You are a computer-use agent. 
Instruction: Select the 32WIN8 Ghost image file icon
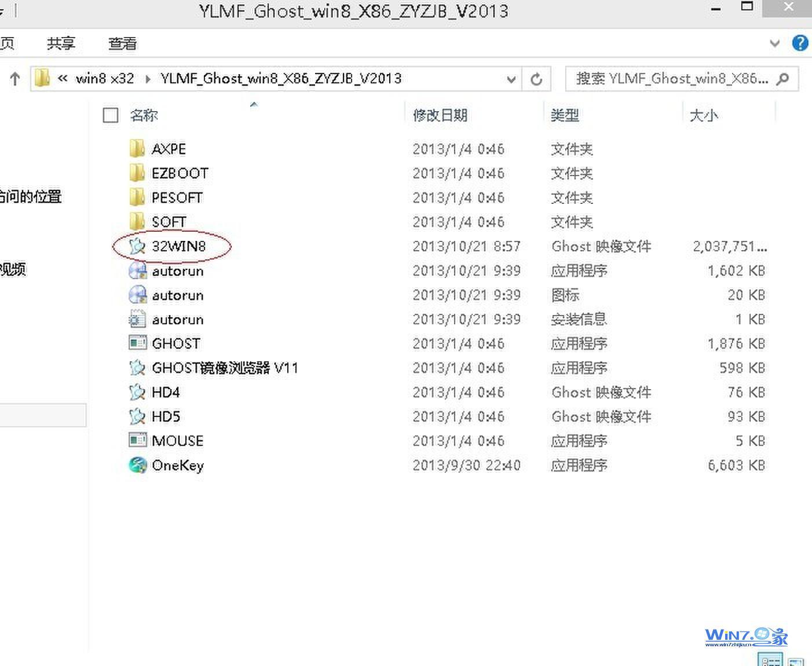(137, 246)
